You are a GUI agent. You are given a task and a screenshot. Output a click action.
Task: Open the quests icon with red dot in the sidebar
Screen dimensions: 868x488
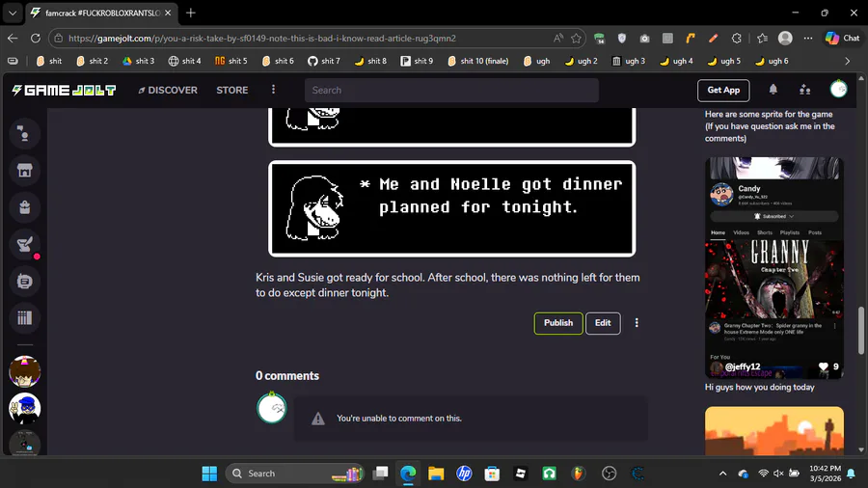tap(24, 244)
